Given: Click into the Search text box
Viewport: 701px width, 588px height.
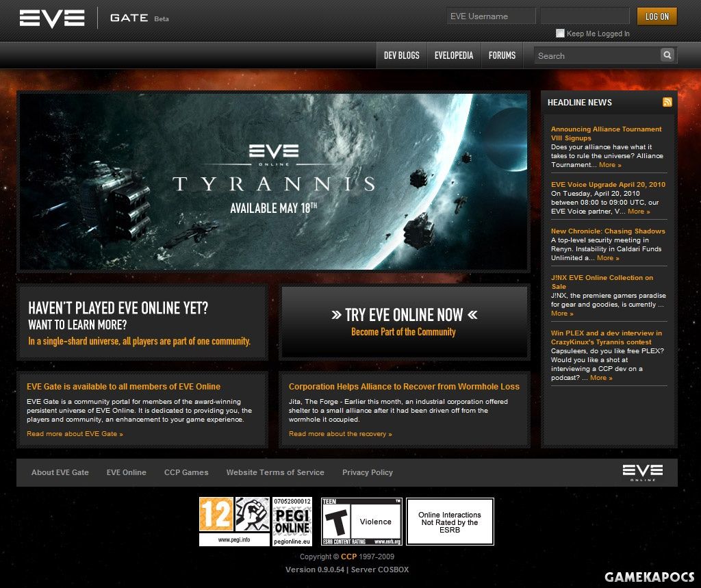Looking at the screenshot, I should (596, 55).
